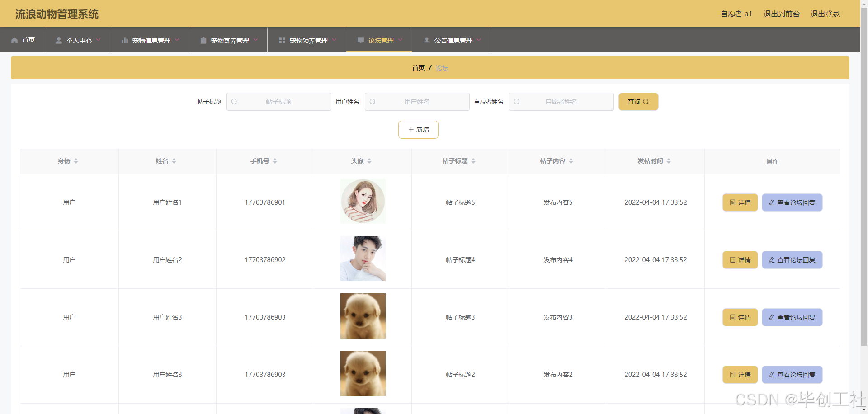Sort table by 手机号 column arrows
868x414 pixels.
(275, 161)
